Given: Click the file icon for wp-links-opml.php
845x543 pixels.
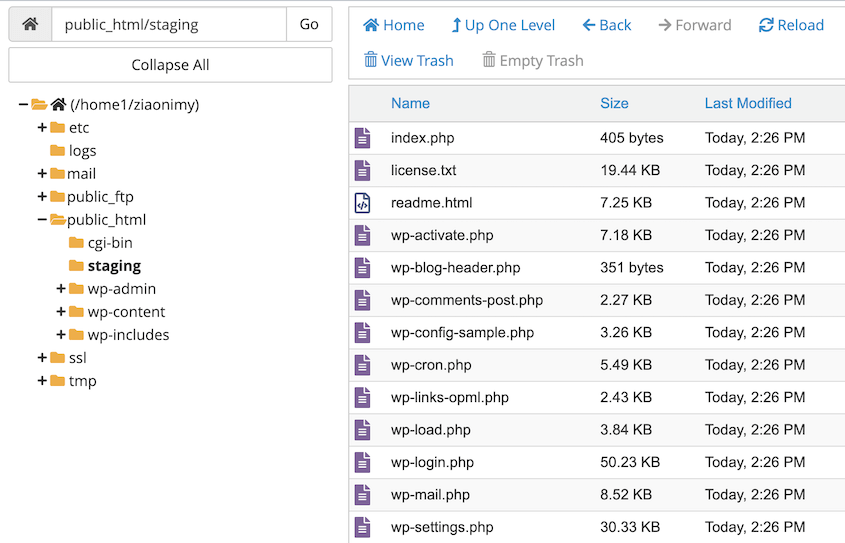Looking at the screenshot, I should pos(363,398).
